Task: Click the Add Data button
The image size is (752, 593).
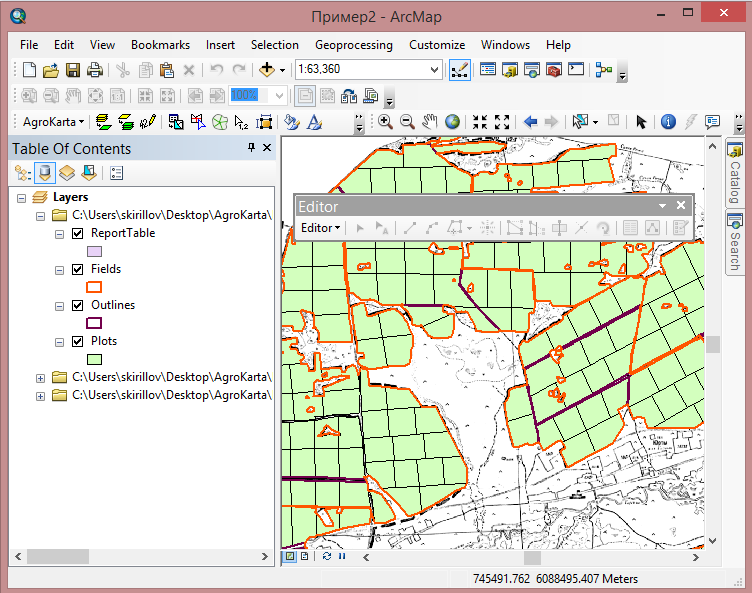Action: click(266, 70)
